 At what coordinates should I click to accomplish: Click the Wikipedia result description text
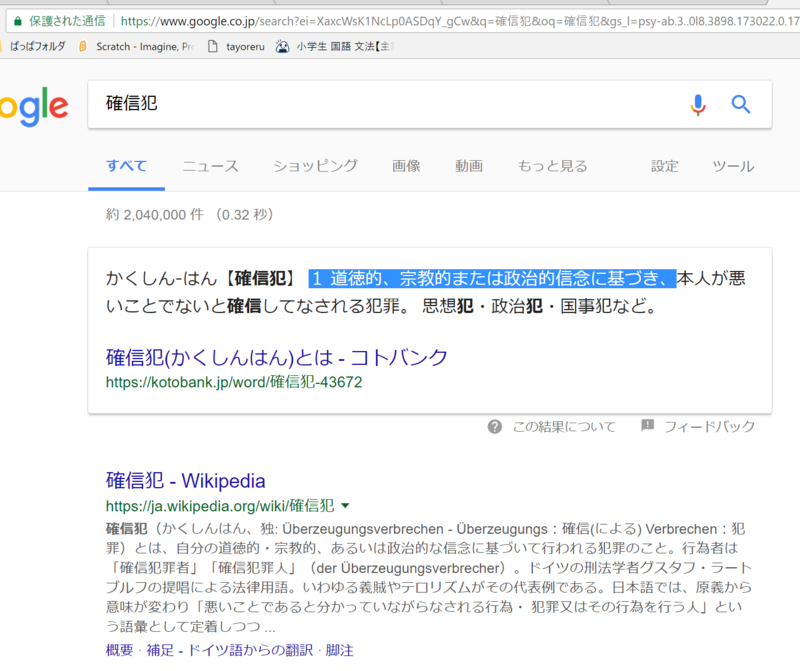click(429, 577)
